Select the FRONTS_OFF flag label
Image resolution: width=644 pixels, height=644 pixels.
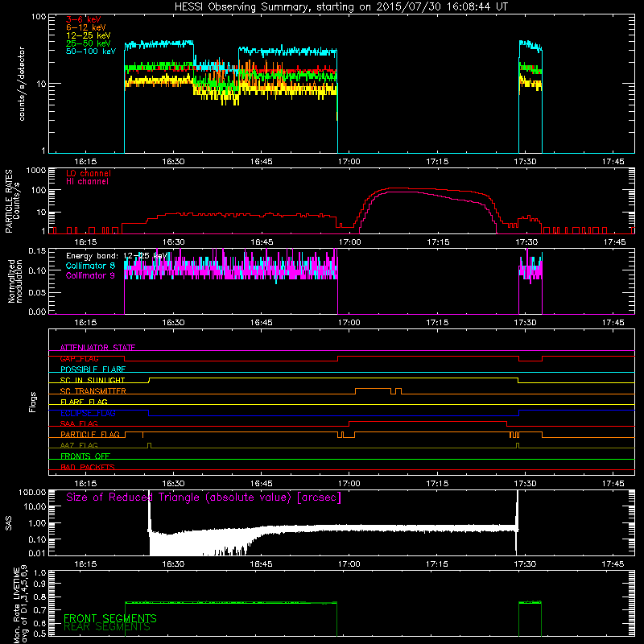pyautogui.click(x=85, y=456)
